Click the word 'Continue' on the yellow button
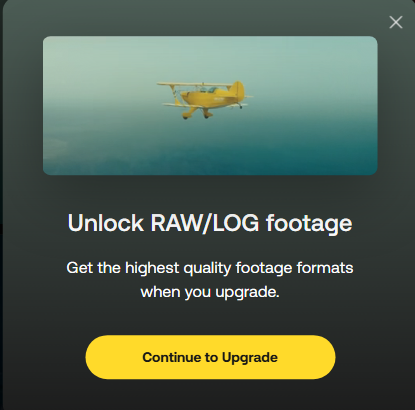 tap(172, 357)
